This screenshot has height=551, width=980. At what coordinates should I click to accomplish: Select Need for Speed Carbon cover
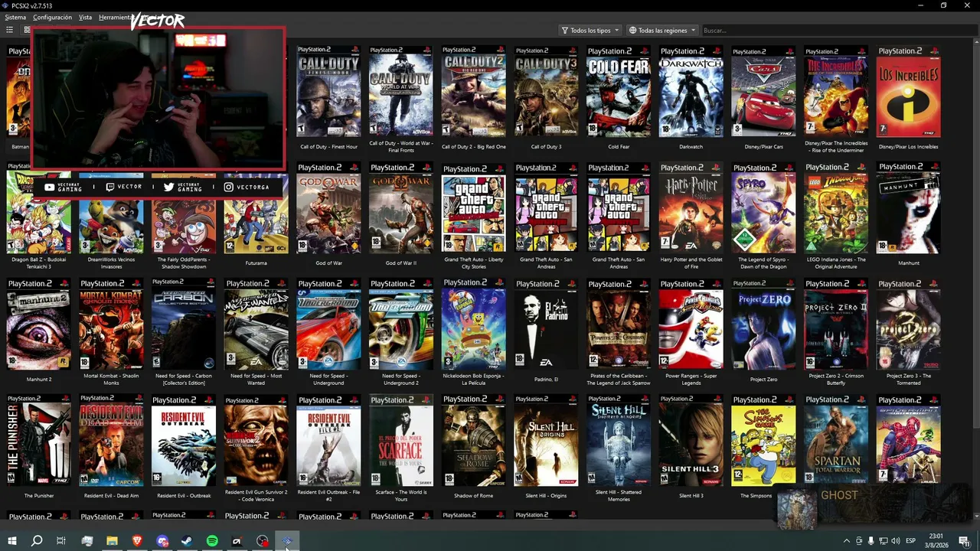[184, 324]
